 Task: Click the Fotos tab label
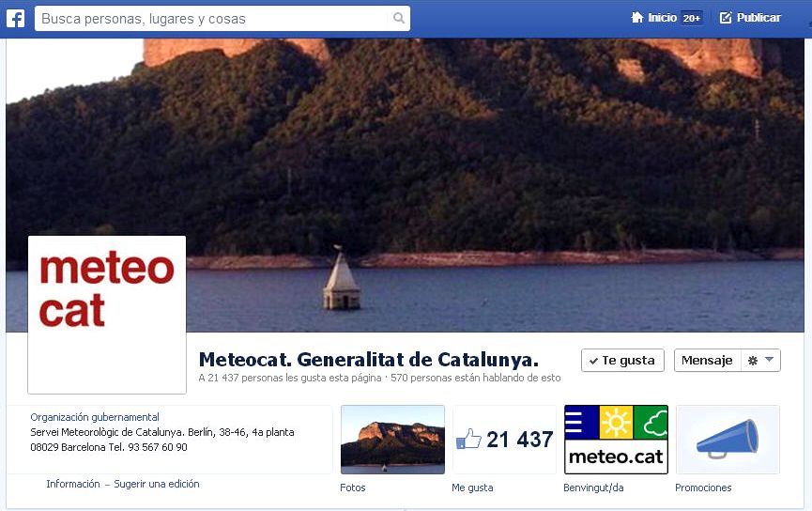[353, 488]
